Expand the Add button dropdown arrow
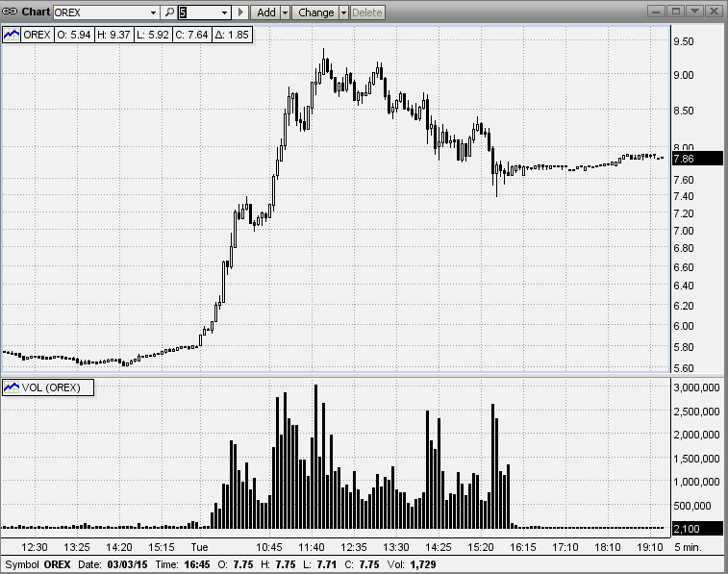Screen dimensions: 728x574 [286, 12]
